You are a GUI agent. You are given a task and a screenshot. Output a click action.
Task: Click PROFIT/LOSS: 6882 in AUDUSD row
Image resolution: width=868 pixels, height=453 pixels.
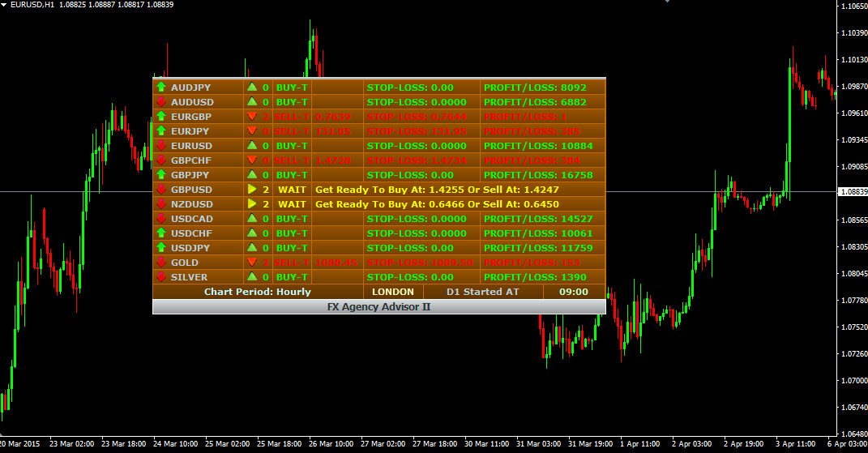535,102
